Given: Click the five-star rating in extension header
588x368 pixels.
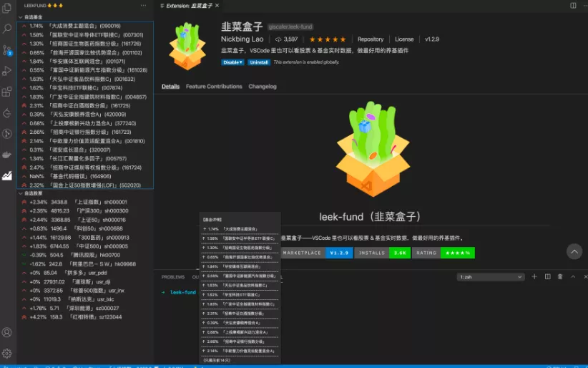Looking at the screenshot, I should point(328,39).
